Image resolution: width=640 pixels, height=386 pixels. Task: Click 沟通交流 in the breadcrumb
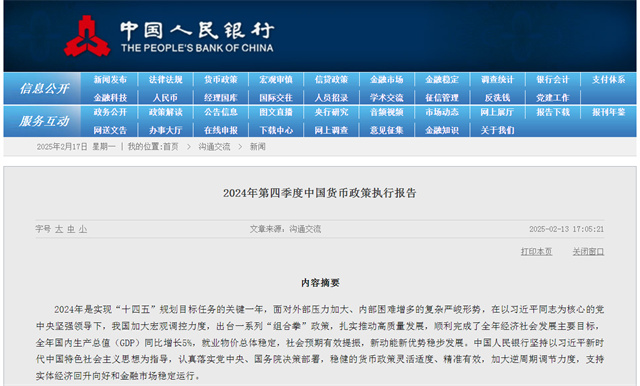tap(214, 147)
